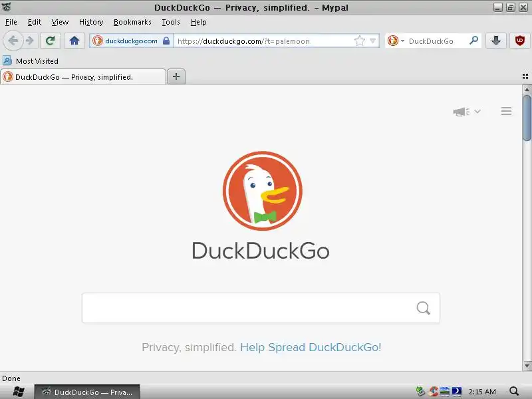
Task: Follow the Help Spread DuckDuckGo! link
Action: (311, 347)
